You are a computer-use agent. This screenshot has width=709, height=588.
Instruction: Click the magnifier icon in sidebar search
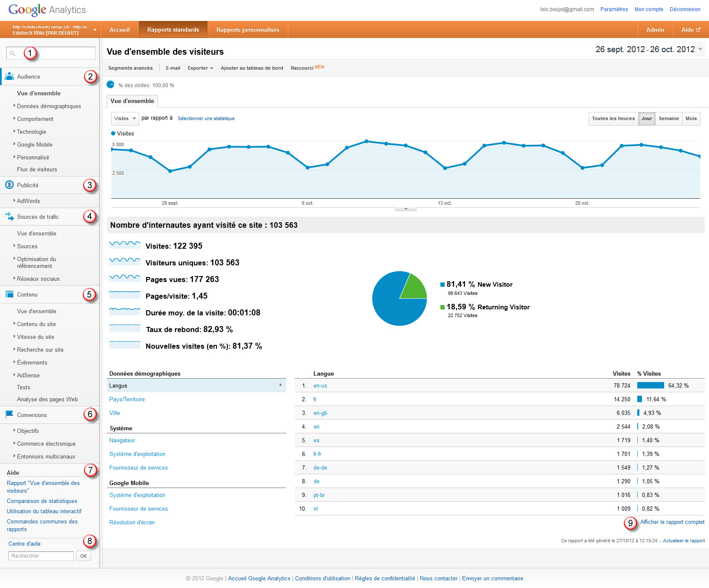click(x=13, y=53)
